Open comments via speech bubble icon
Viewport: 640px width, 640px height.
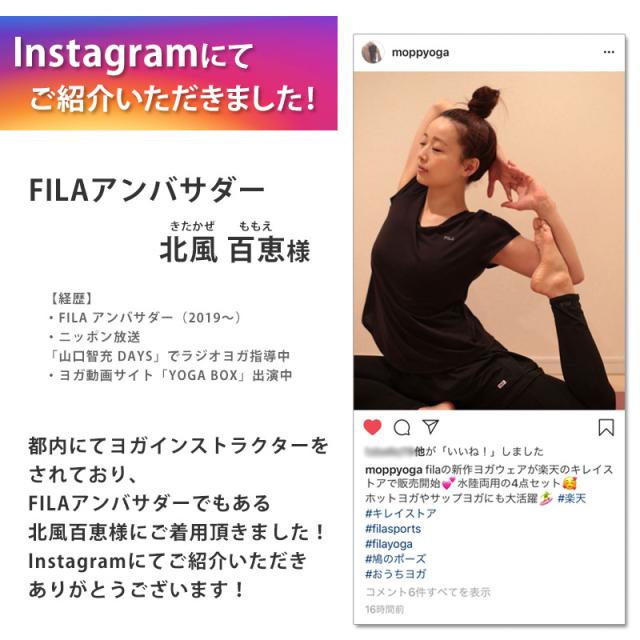pos(402,427)
